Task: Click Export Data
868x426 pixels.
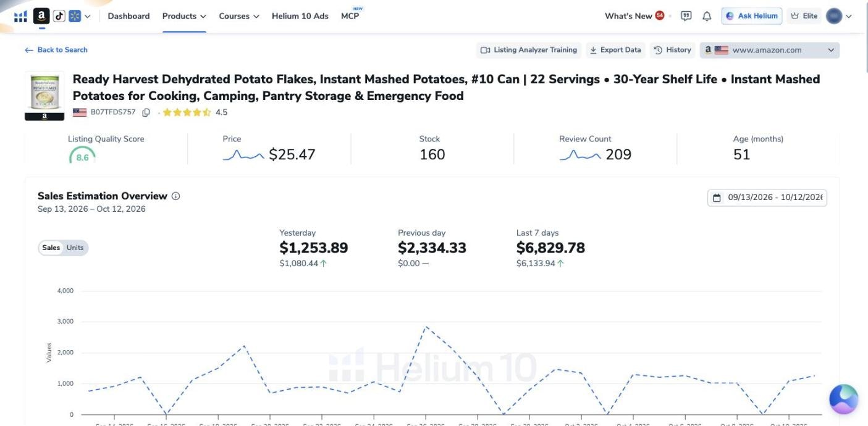Action: 615,50
